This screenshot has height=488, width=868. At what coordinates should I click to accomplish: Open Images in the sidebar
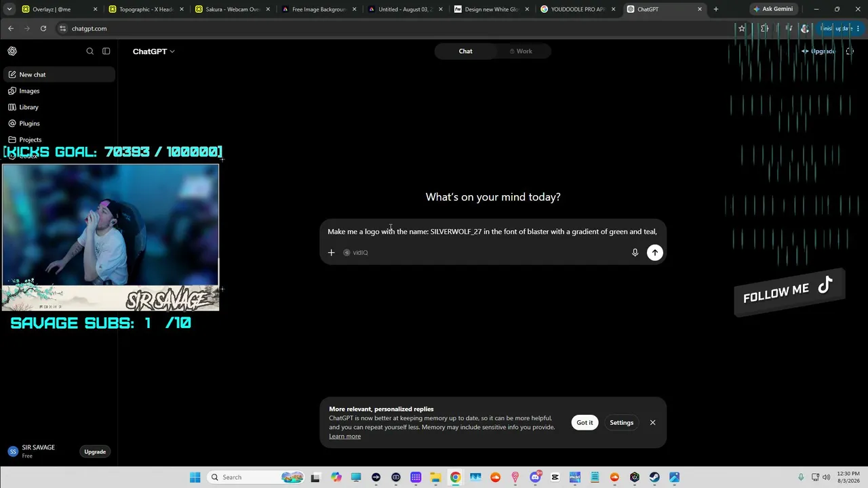coord(59,91)
